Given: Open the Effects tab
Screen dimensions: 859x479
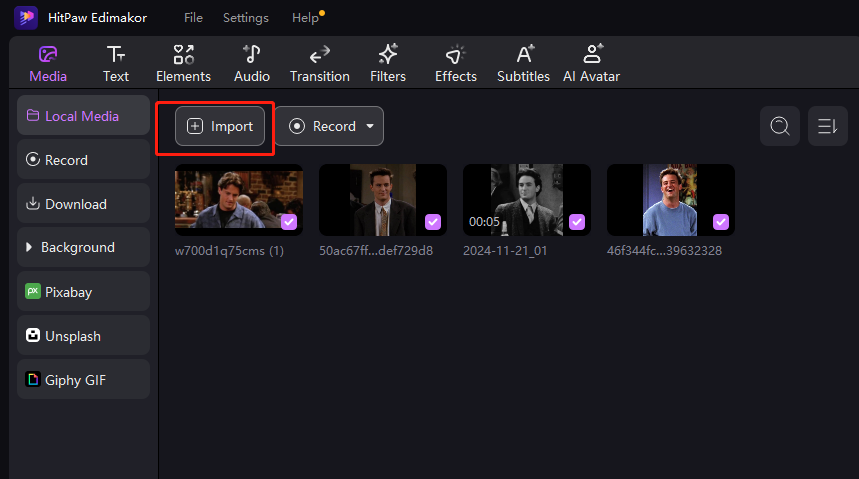Looking at the screenshot, I should pos(456,64).
